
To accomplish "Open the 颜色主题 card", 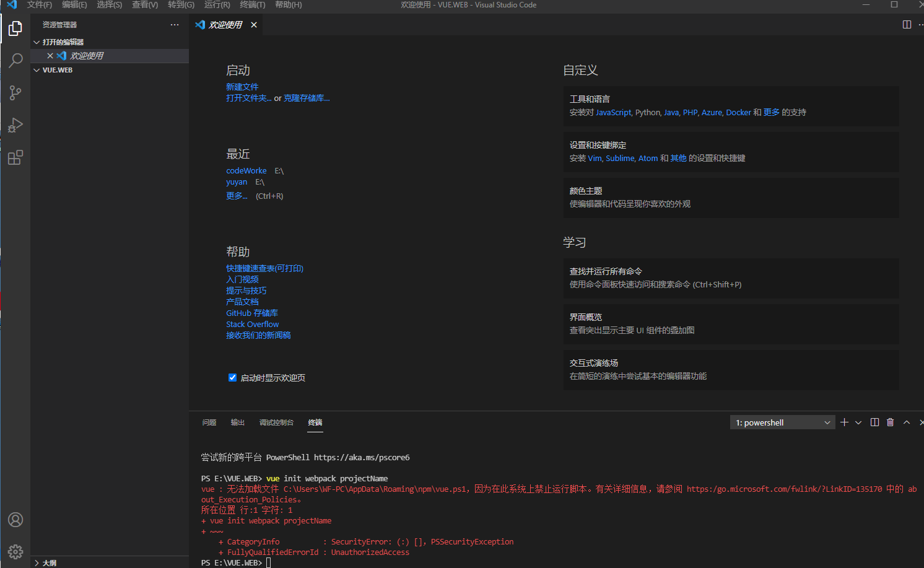I will (x=731, y=198).
